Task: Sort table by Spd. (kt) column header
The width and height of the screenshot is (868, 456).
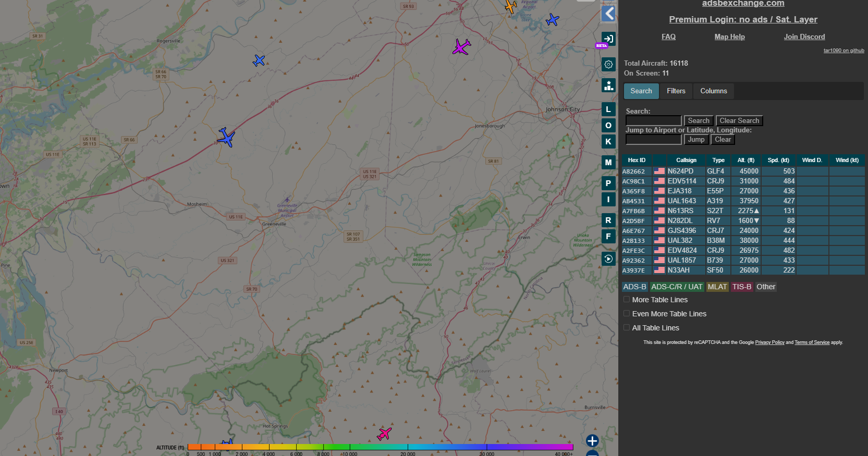Action: pos(778,160)
